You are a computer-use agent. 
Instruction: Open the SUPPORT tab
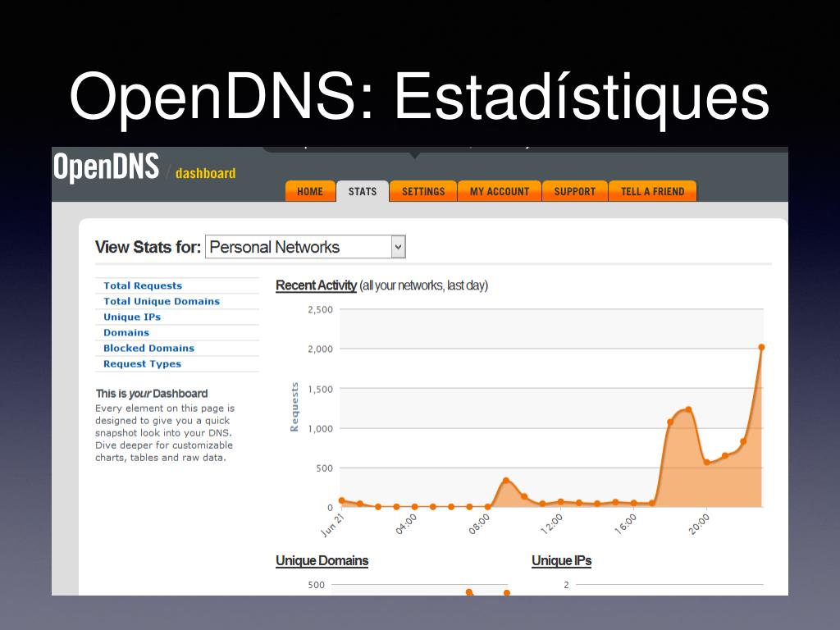click(x=575, y=191)
